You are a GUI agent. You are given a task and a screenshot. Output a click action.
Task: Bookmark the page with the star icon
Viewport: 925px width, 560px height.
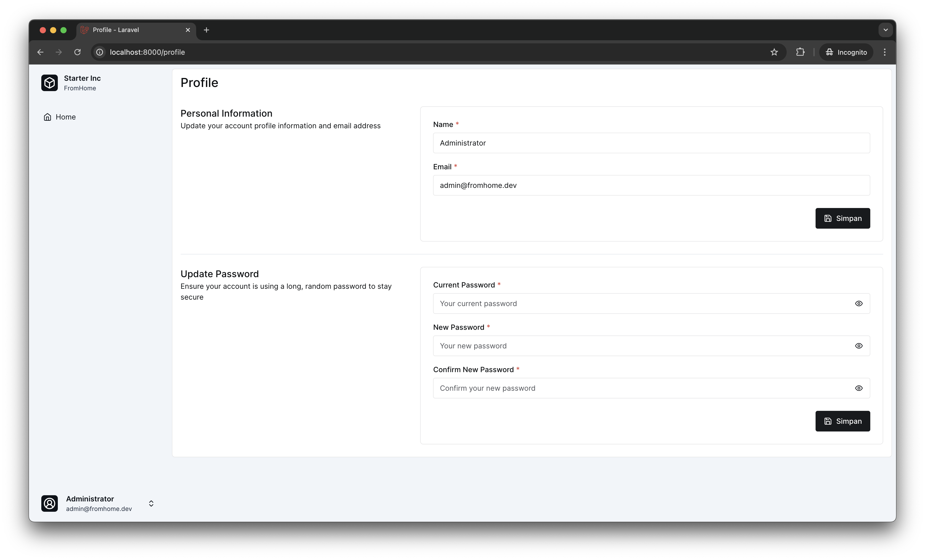tap(774, 52)
